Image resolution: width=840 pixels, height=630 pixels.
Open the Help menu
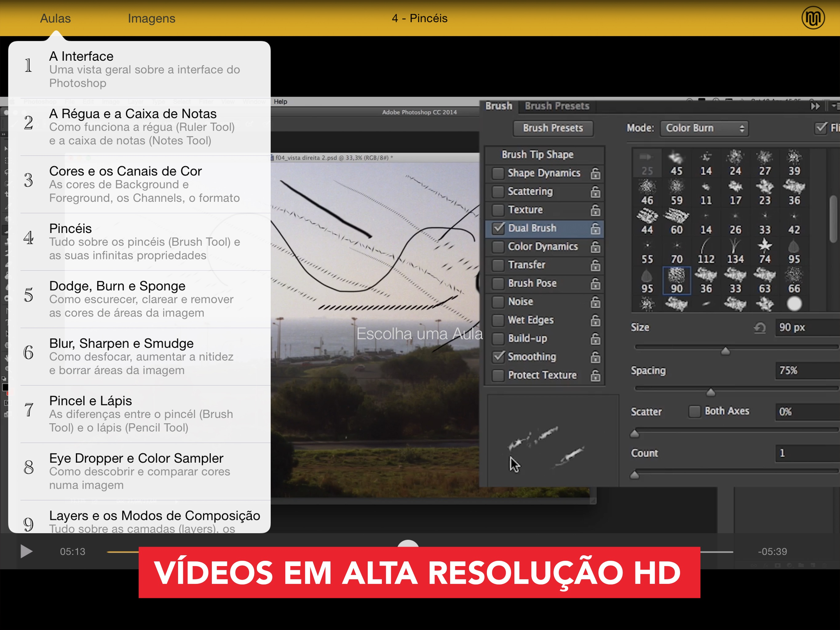(x=280, y=102)
